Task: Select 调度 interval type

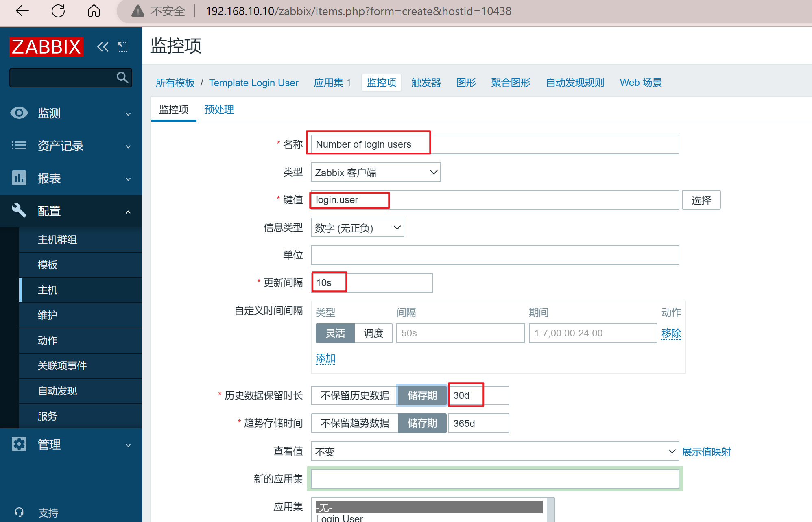Action: pos(373,333)
